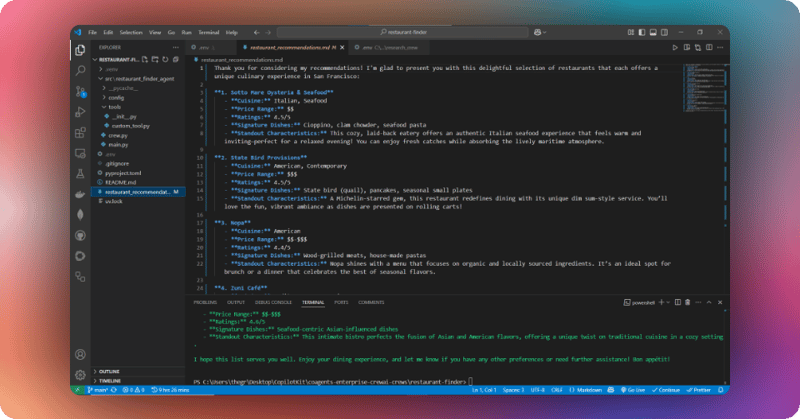Open customize layout control

click(x=631, y=32)
